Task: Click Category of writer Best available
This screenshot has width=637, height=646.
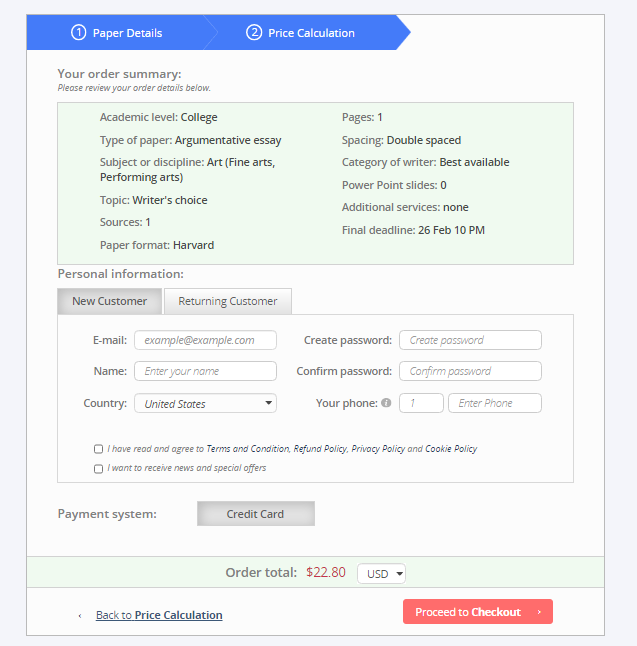Action: click(426, 162)
